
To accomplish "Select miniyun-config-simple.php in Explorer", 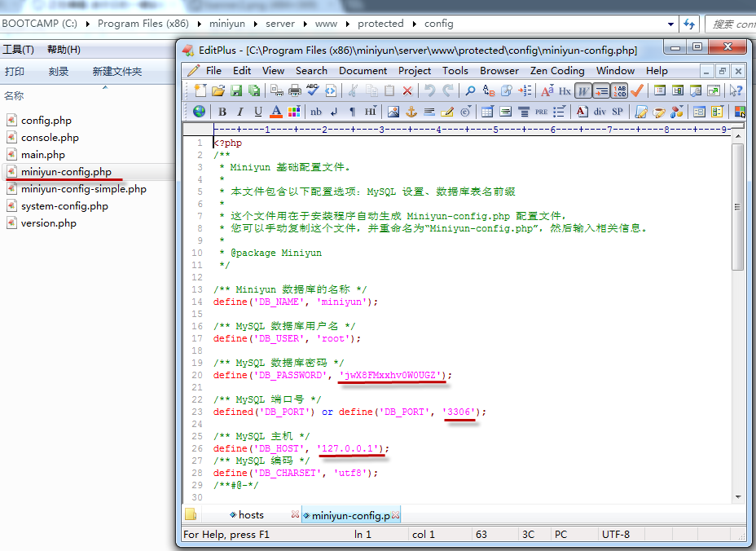I will pyautogui.click(x=83, y=188).
